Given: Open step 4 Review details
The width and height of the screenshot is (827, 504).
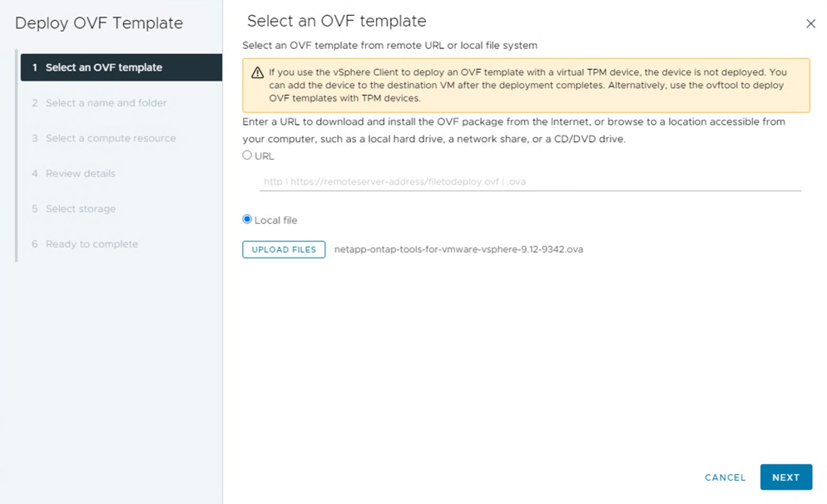Looking at the screenshot, I should click(x=80, y=174).
